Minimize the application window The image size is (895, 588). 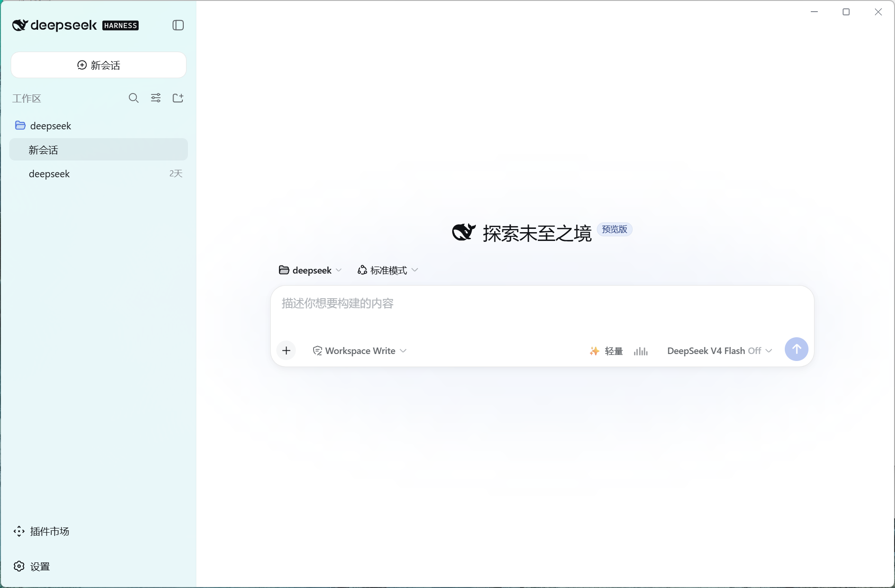pos(814,12)
